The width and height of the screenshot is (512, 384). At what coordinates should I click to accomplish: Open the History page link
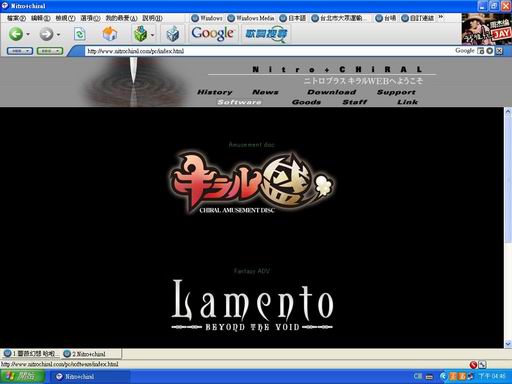point(215,92)
